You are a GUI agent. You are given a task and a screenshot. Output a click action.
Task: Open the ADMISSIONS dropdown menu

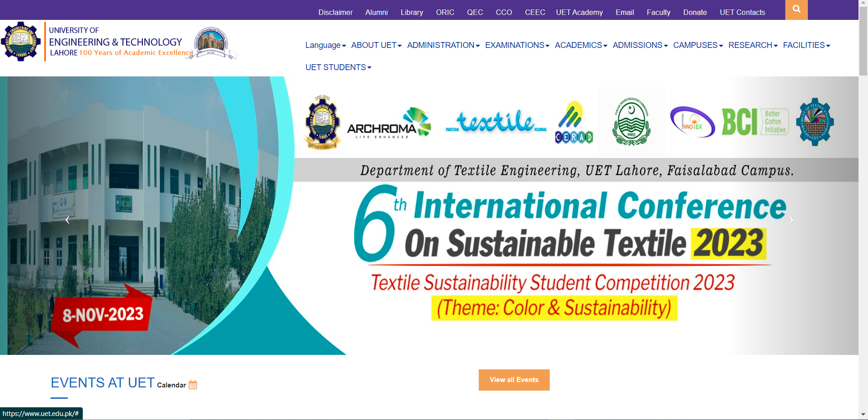(x=640, y=45)
